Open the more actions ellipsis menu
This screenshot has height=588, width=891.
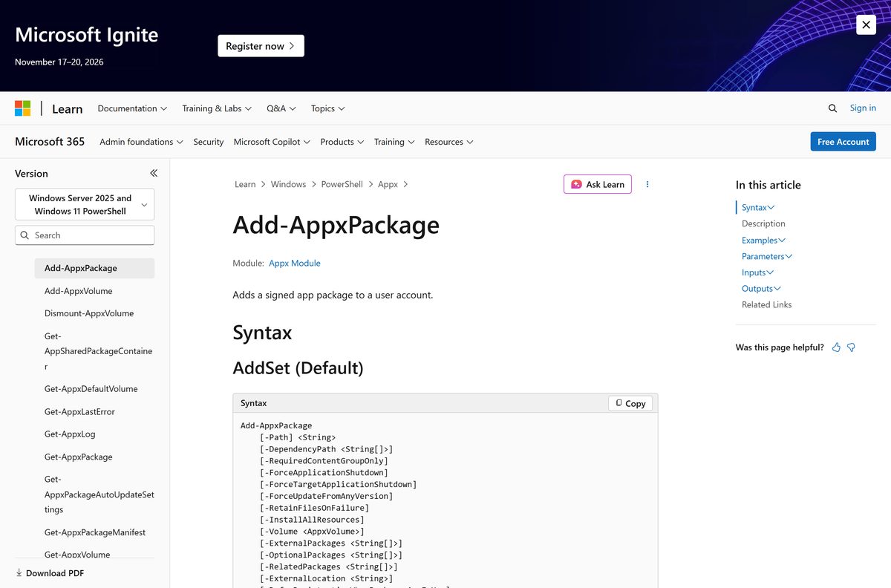pos(647,184)
